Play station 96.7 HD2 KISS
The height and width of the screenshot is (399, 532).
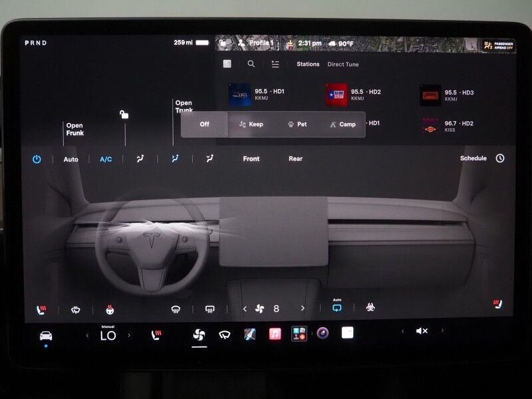[448, 126]
